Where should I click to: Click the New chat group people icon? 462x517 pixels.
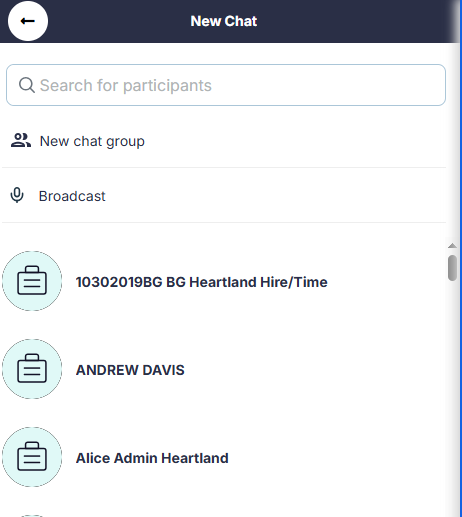pyautogui.click(x=21, y=140)
